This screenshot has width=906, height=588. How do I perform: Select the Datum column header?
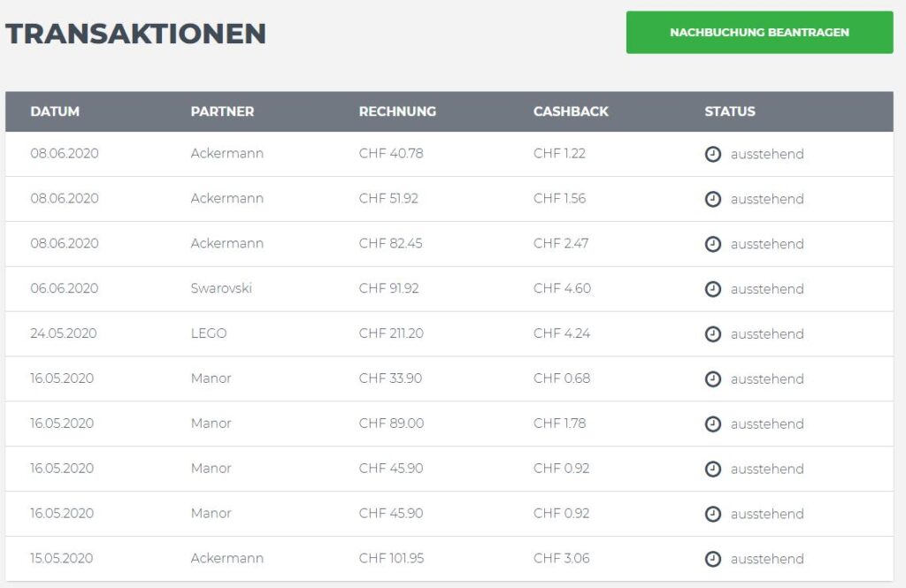click(x=55, y=111)
